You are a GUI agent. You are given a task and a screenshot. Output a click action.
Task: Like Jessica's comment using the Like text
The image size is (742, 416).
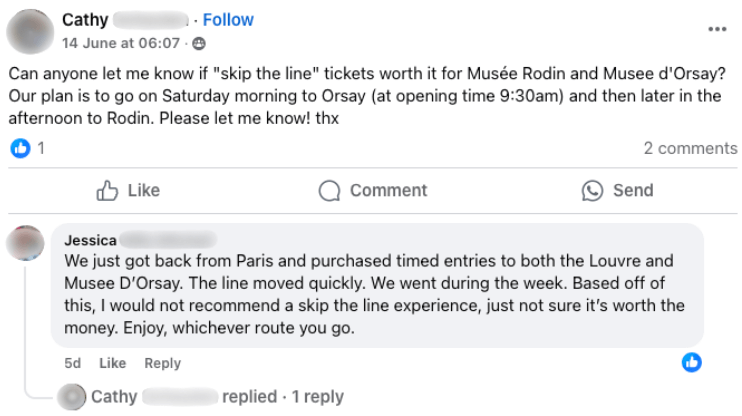112,363
